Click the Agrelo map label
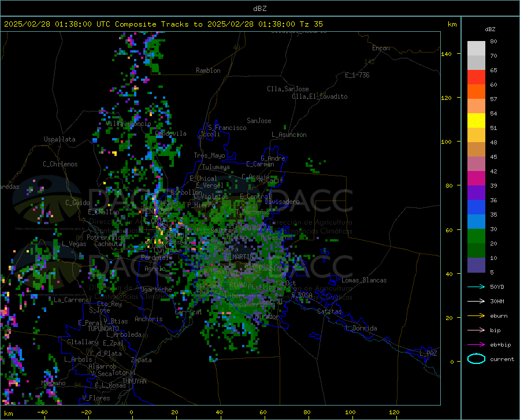 (155, 269)
